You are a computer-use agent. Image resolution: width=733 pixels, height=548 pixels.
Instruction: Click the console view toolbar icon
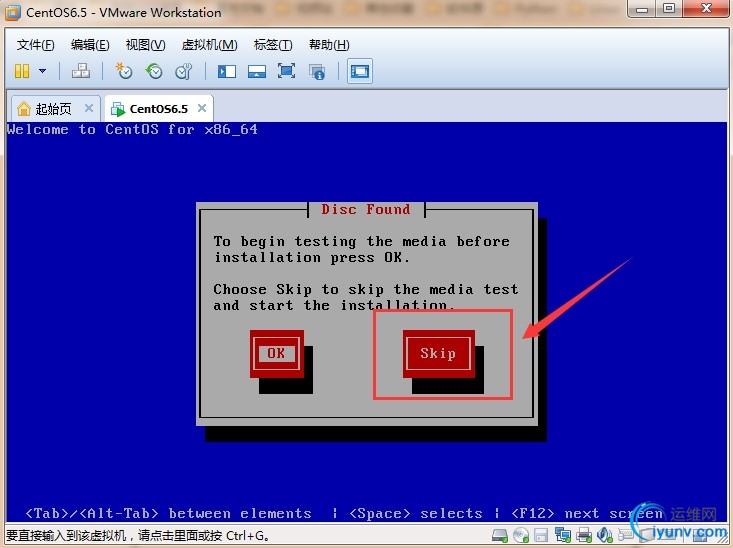coord(359,71)
